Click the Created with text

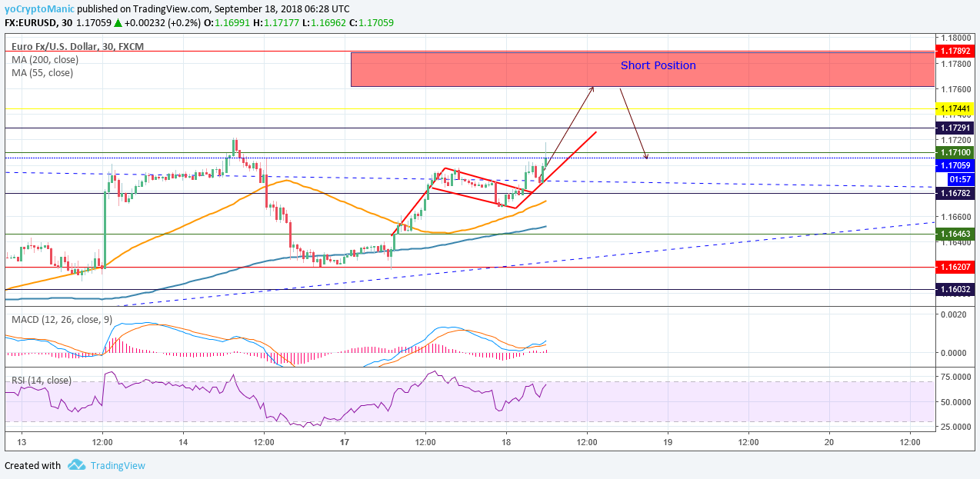33,465
